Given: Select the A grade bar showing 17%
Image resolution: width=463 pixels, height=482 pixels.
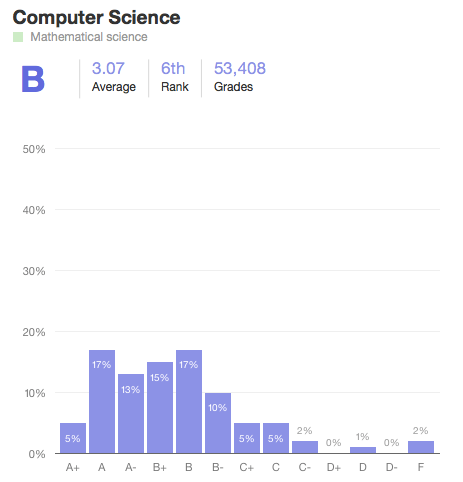Looking at the screenshot, I should 102,402.
